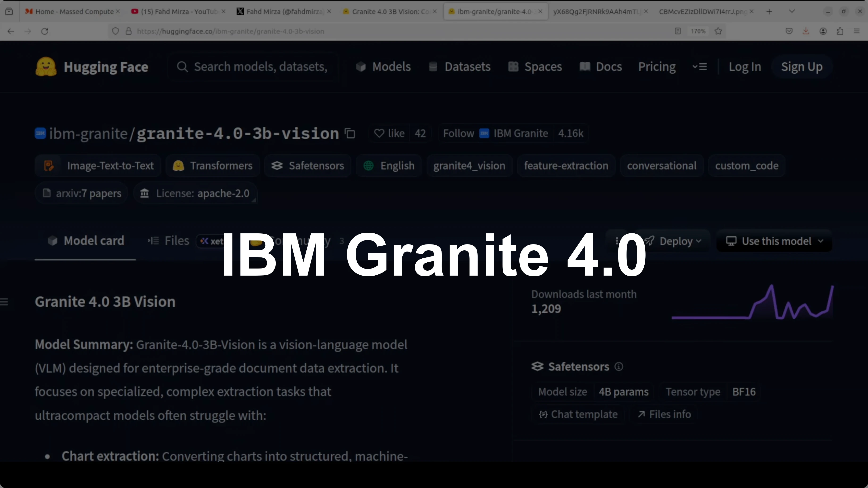Screen dimensions: 868x488
Task: Click the reader view icon in address bar
Action: 678,31
